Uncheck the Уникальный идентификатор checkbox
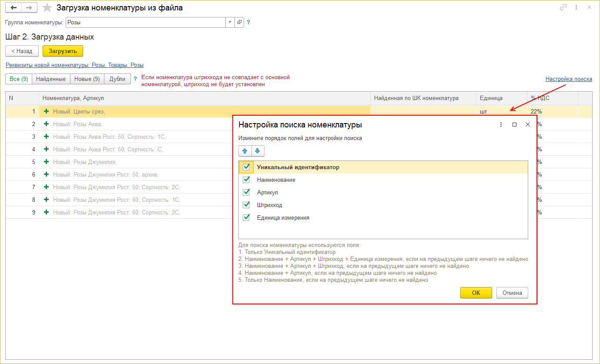 coord(246,167)
